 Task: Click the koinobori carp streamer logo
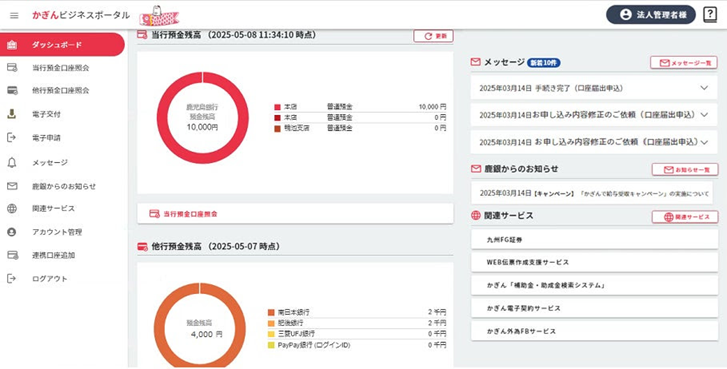point(159,15)
